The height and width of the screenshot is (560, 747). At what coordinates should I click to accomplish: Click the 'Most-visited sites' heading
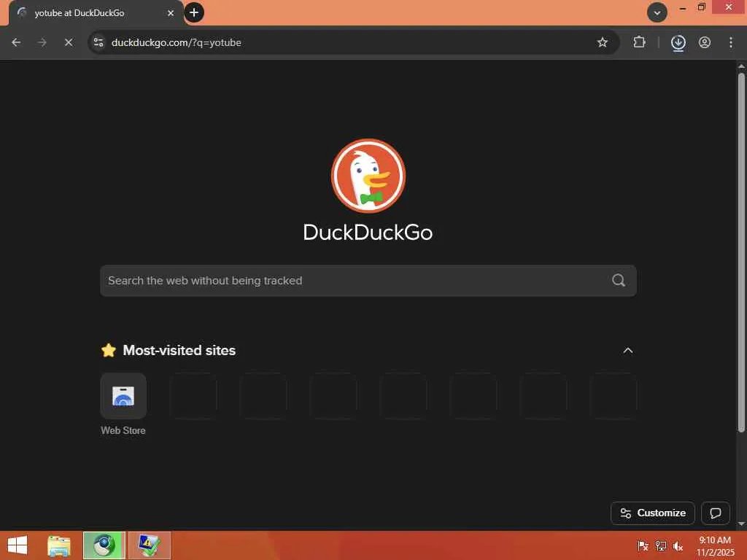pyautogui.click(x=179, y=351)
